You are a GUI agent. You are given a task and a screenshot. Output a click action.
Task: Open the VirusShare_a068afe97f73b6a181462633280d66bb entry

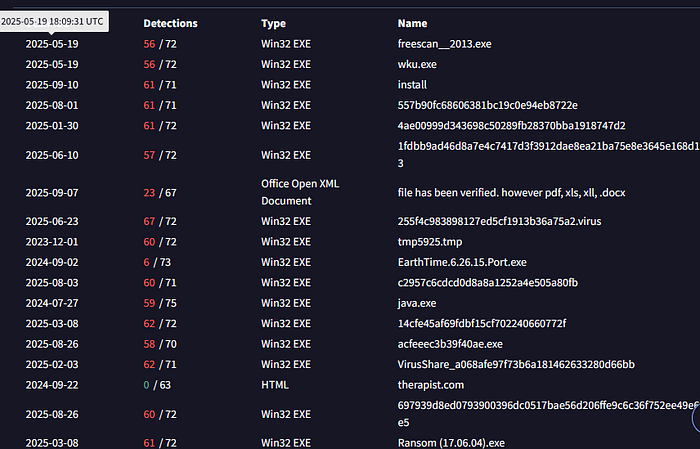click(x=516, y=365)
